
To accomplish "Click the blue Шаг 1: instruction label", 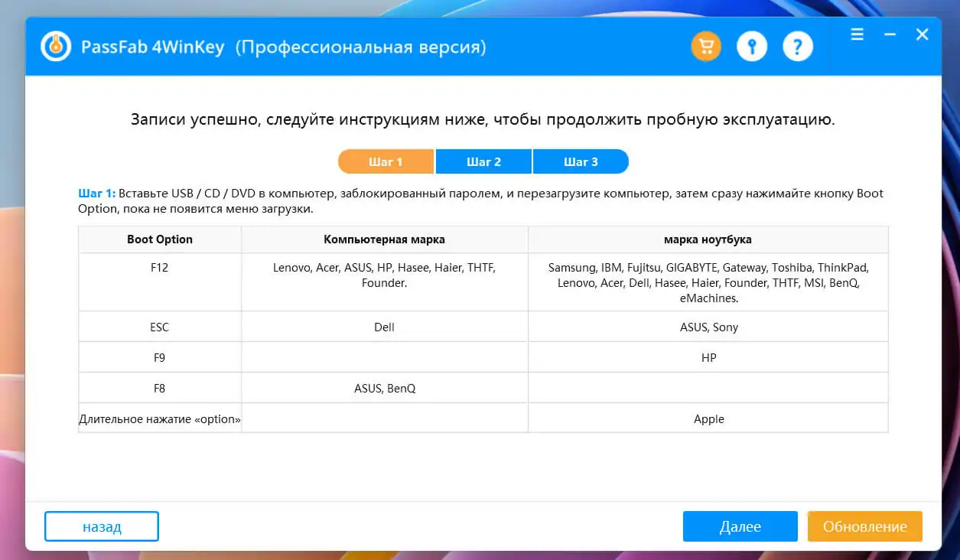I will click(96, 194).
